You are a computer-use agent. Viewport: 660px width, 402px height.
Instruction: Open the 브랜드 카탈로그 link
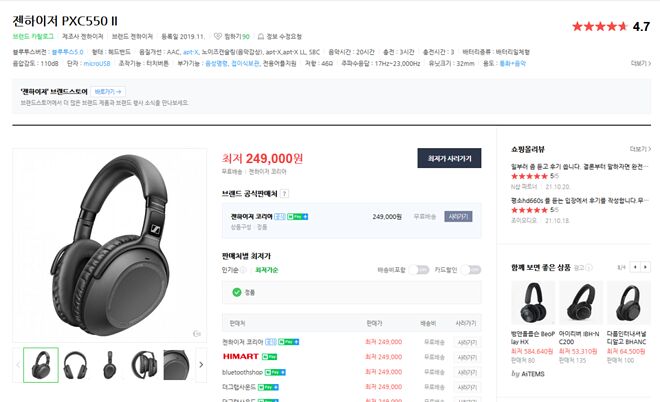[x=33, y=37]
